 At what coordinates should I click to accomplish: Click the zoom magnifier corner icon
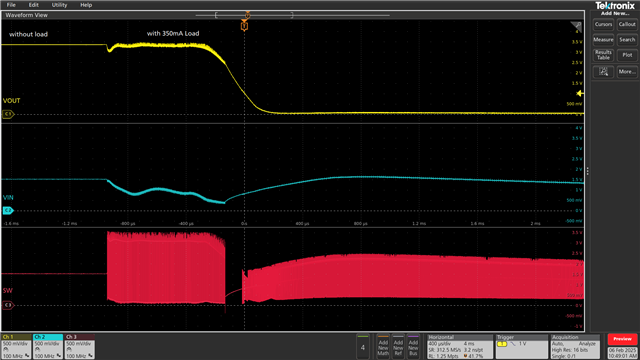[576, 27]
